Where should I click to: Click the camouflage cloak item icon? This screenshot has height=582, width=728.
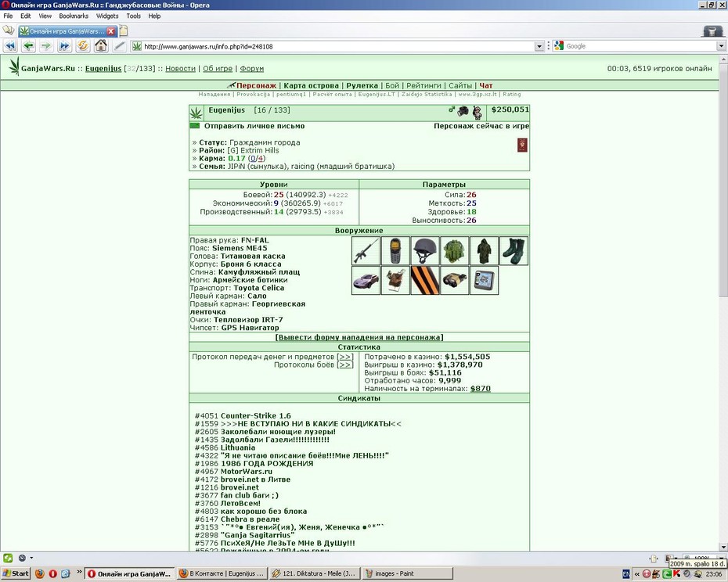(485, 250)
